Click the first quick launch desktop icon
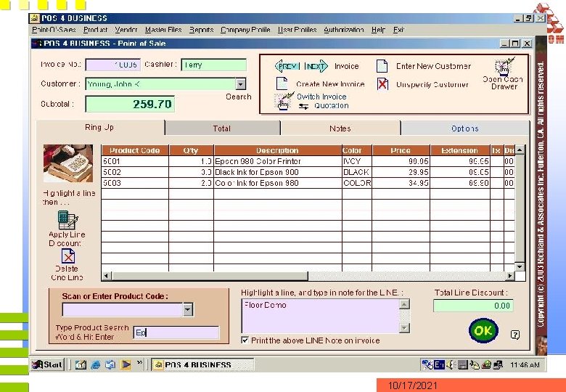Viewport: 566px width, 392px height. 81,364
